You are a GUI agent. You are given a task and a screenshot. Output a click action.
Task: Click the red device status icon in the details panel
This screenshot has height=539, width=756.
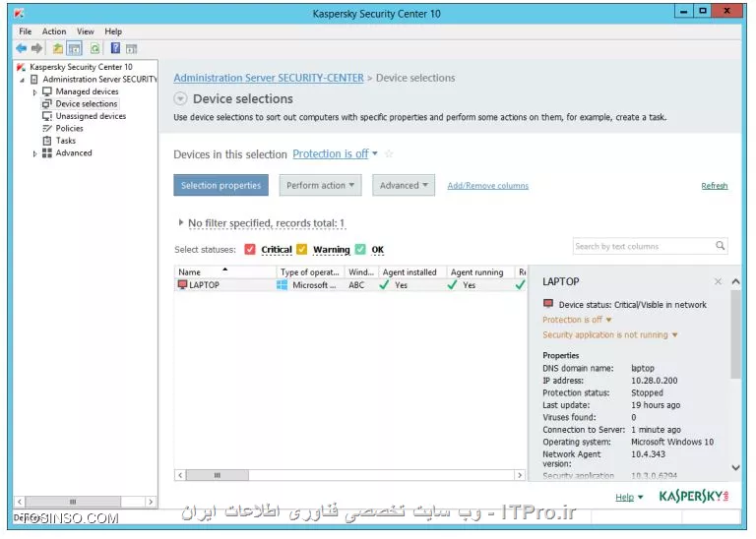tap(547, 304)
